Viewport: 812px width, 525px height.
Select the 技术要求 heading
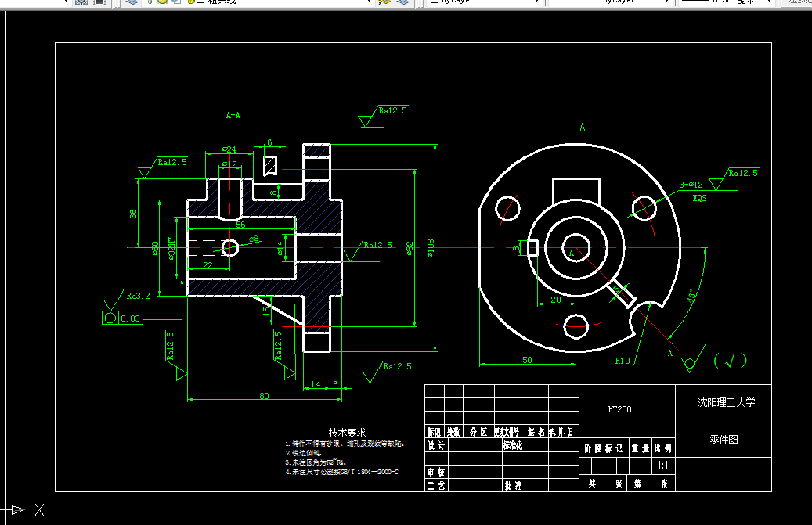tap(347, 433)
